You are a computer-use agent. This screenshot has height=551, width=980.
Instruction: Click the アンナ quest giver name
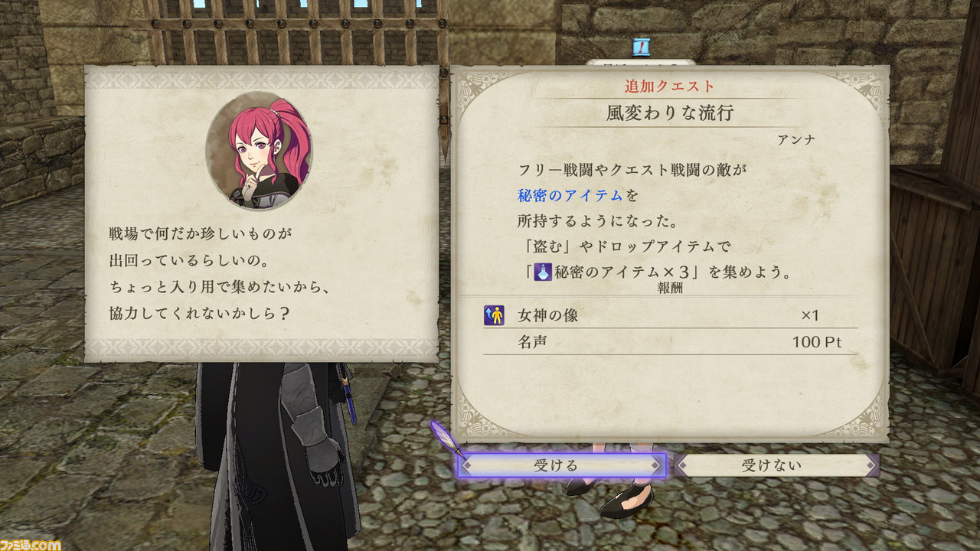pyautogui.click(x=795, y=140)
